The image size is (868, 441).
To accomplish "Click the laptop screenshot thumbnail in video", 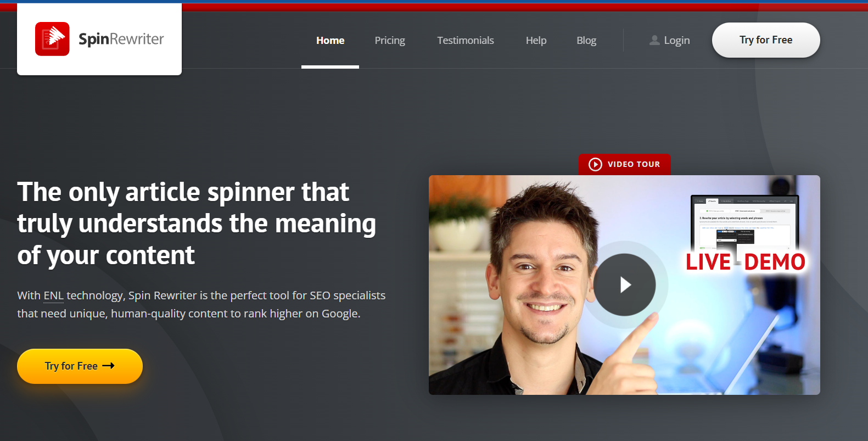I will 744,224.
